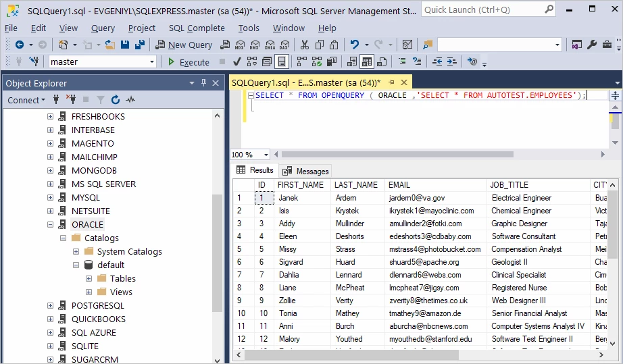Click the New Query button
623x364 pixels.
184,45
